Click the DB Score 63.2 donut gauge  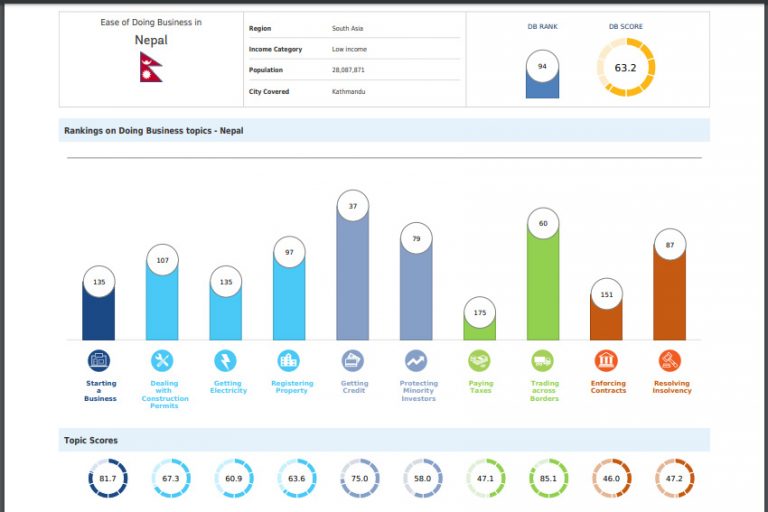626,68
